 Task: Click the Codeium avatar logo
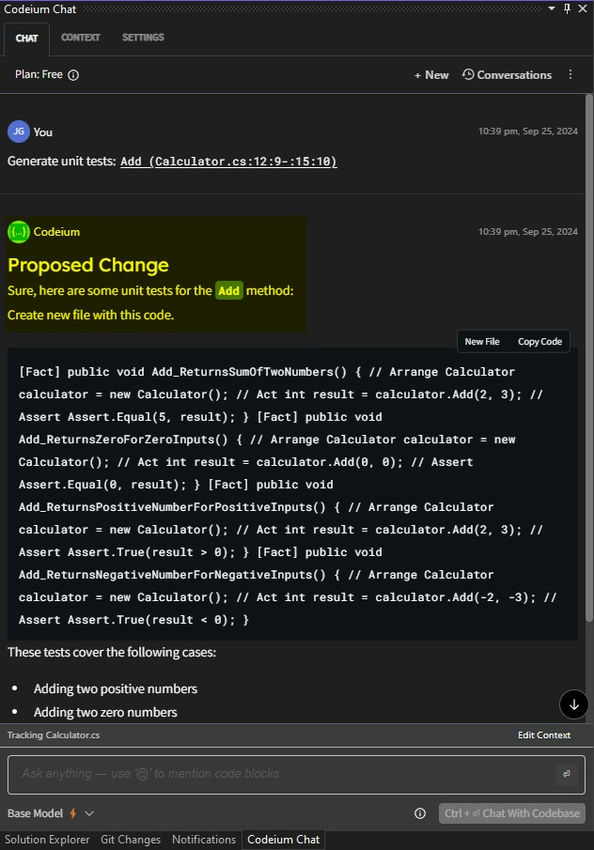(18, 232)
